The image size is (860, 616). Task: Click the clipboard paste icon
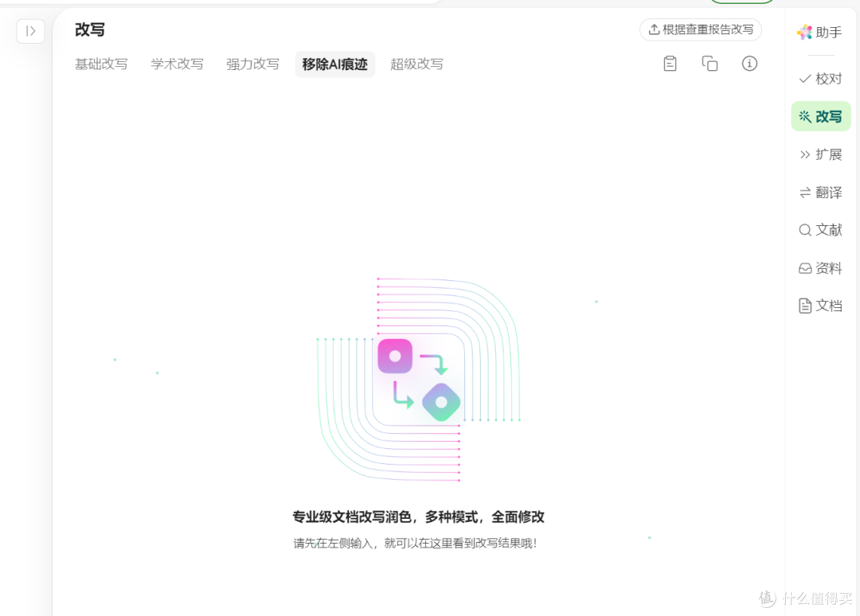click(670, 63)
